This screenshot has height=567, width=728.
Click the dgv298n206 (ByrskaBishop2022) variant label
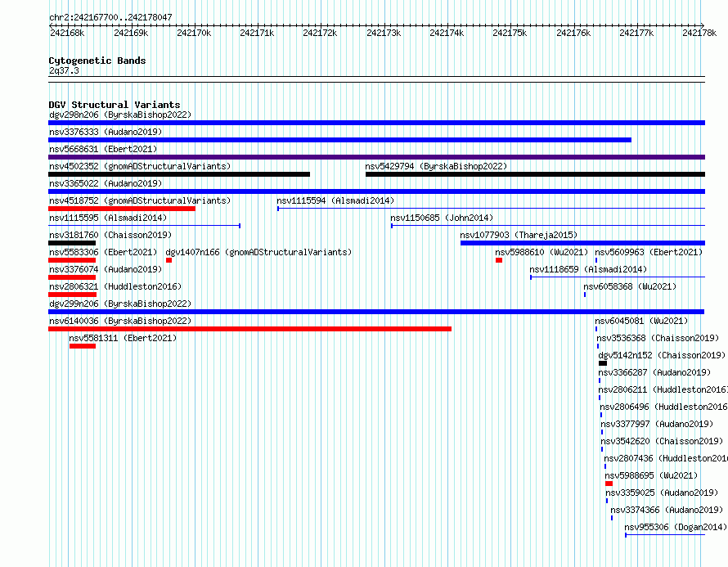click(120, 115)
